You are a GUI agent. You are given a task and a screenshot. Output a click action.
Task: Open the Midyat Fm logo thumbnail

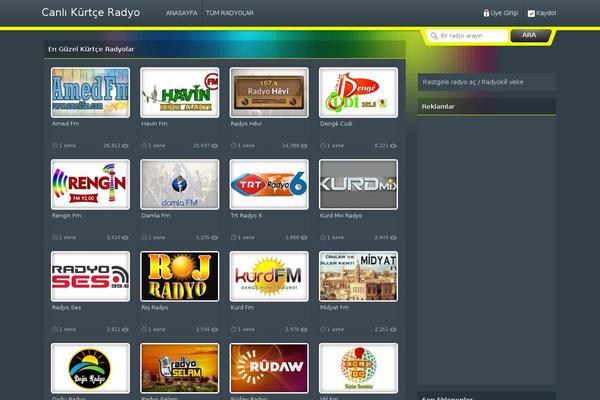[359, 276]
